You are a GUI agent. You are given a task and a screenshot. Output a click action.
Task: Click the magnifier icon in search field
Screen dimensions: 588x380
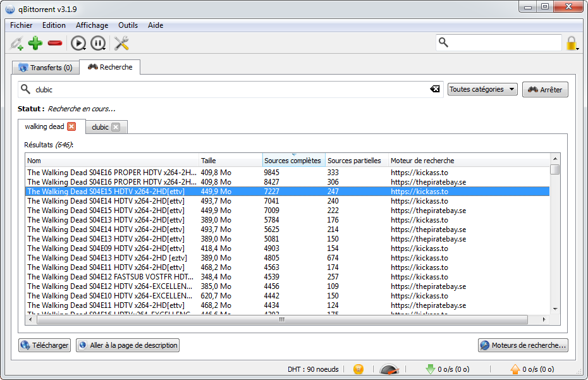pyautogui.click(x=25, y=89)
